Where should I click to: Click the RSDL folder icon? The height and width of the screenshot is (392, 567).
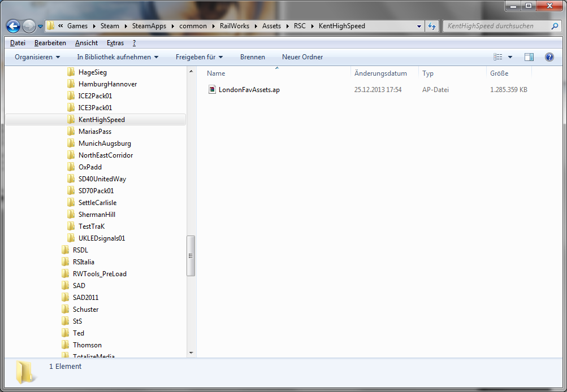tap(65, 250)
